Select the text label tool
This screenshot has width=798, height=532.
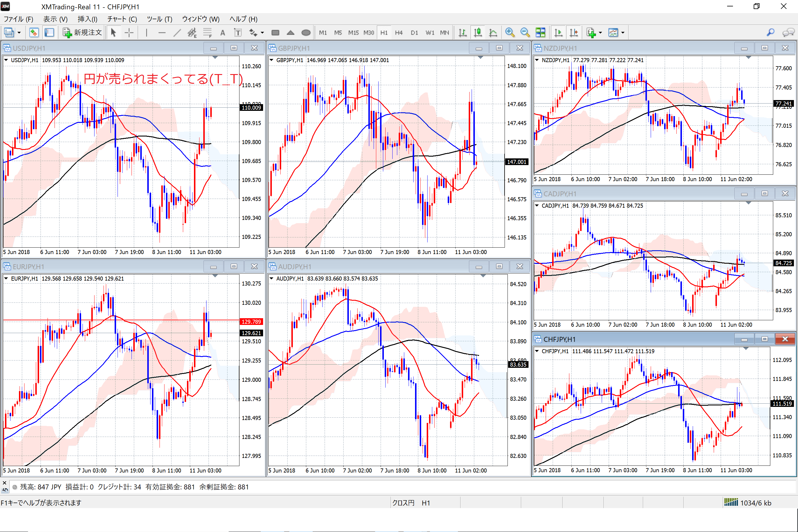pos(238,33)
